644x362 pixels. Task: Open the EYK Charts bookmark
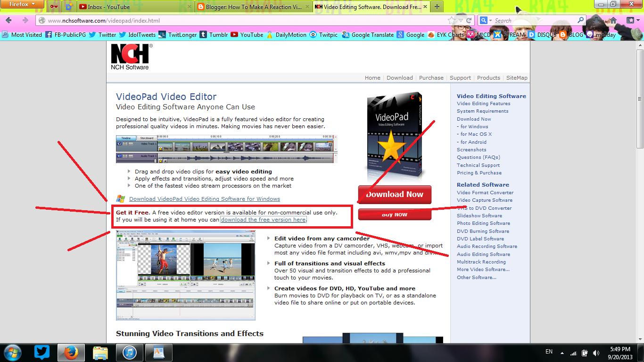[x=446, y=35]
